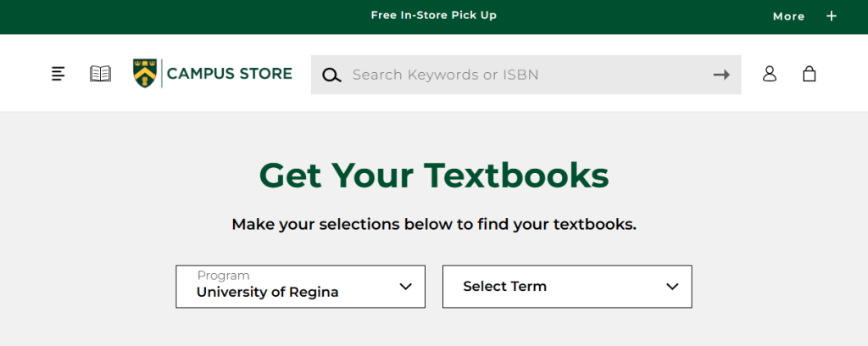This screenshot has height=346, width=868.
Task: Open the hamburger navigation menu
Action: click(x=58, y=74)
